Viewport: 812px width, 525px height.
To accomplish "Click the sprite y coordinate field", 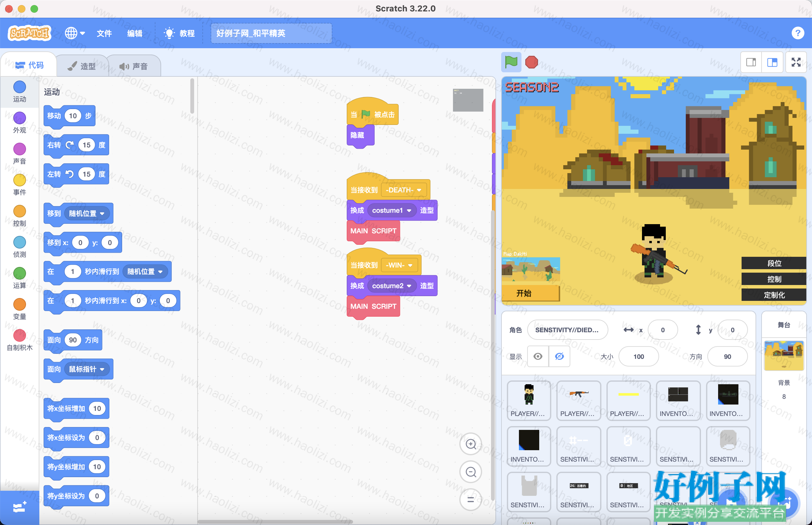I will [x=732, y=330].
